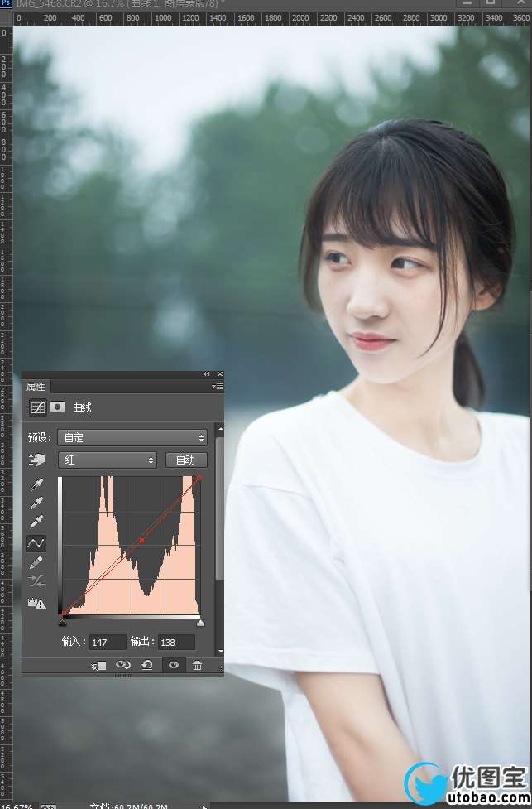This screenshot has height=809, width=532.
Task: Select the pencil draw curve tool
Action: 36,563
